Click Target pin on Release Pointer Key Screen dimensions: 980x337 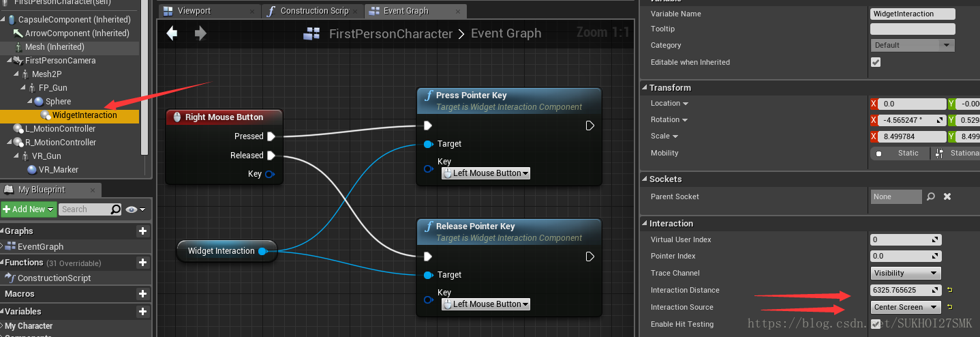pyautogui.click(x=428, y=275)
